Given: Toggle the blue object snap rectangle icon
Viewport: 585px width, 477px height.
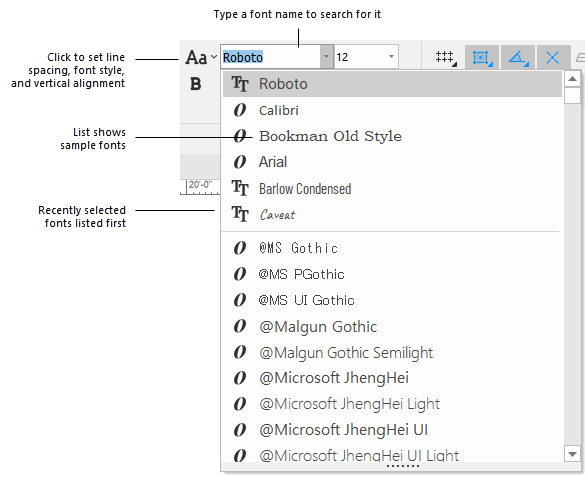Looking at the screenshot, I should (482, 57).
